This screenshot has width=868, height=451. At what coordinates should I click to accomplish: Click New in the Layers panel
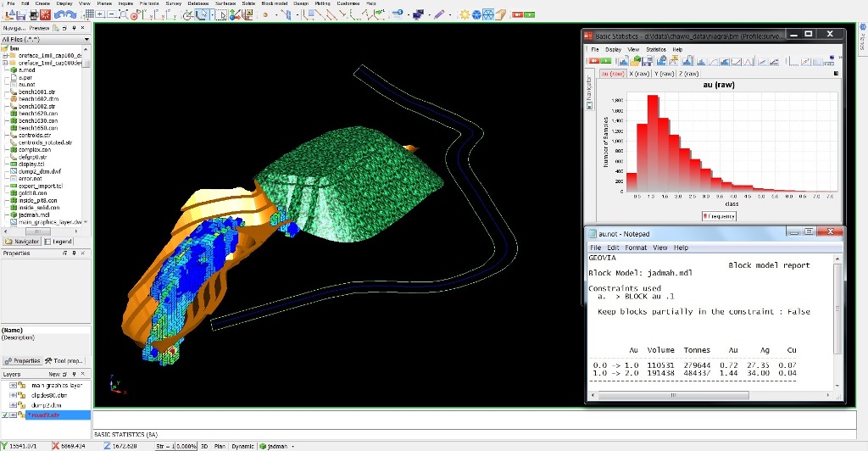[53, 374]
